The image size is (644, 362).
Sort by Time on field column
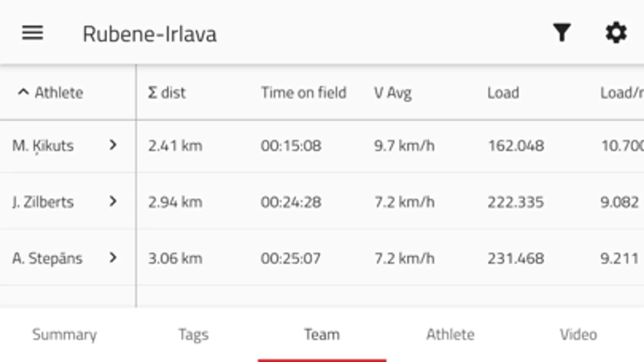[303, 93]
